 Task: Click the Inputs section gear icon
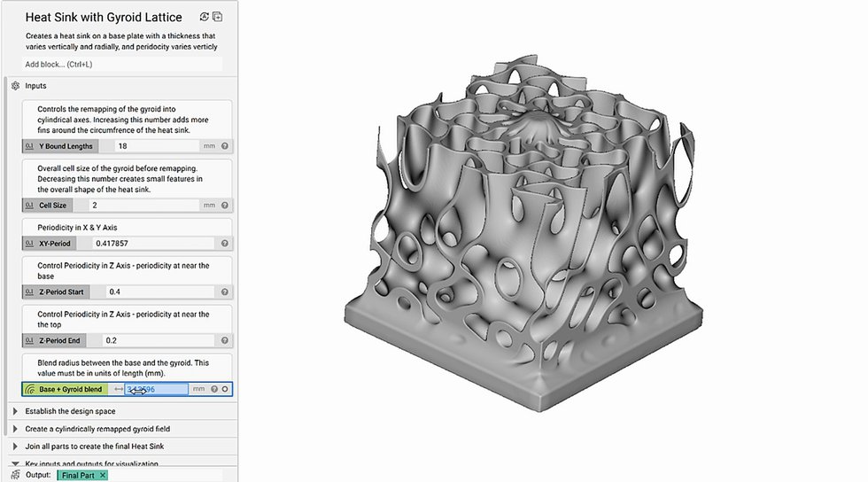(x=15, y=86)
